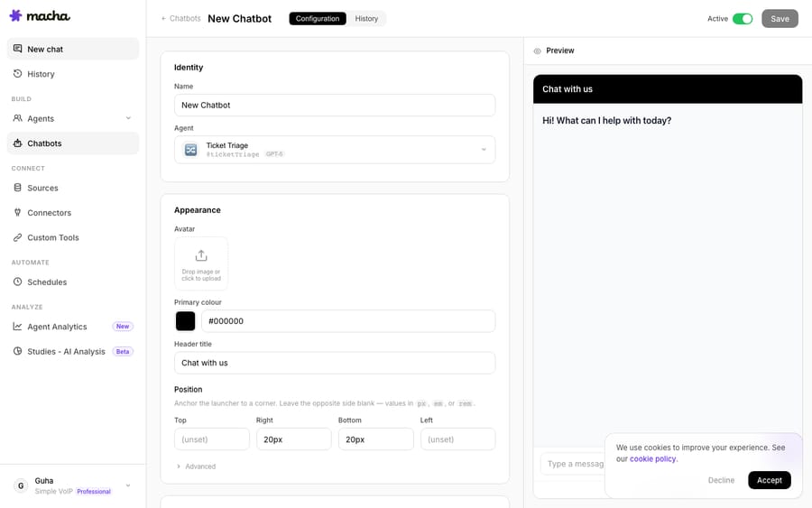Open Custom Tools in sidebar
The image size is (812, 508).
click(73, 237)
